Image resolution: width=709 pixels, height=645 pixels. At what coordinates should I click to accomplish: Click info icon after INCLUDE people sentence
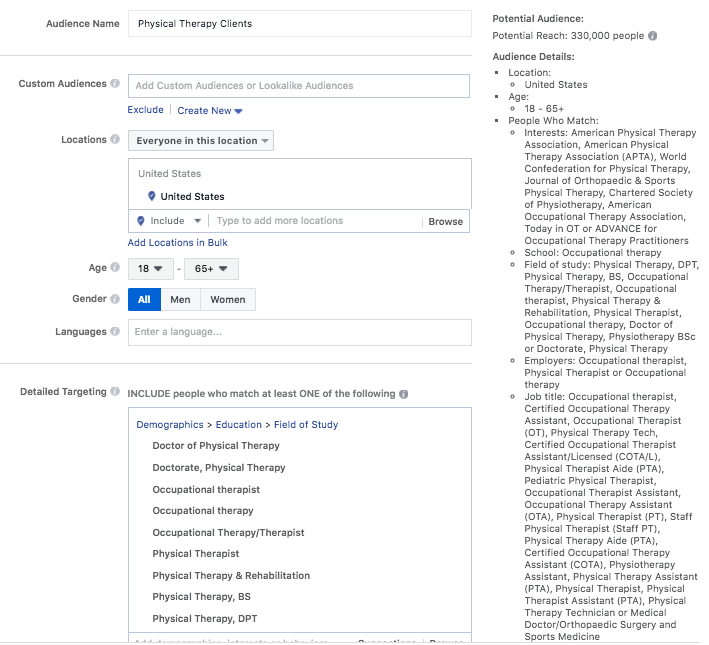pyautogui.click(x=403, y=394)
